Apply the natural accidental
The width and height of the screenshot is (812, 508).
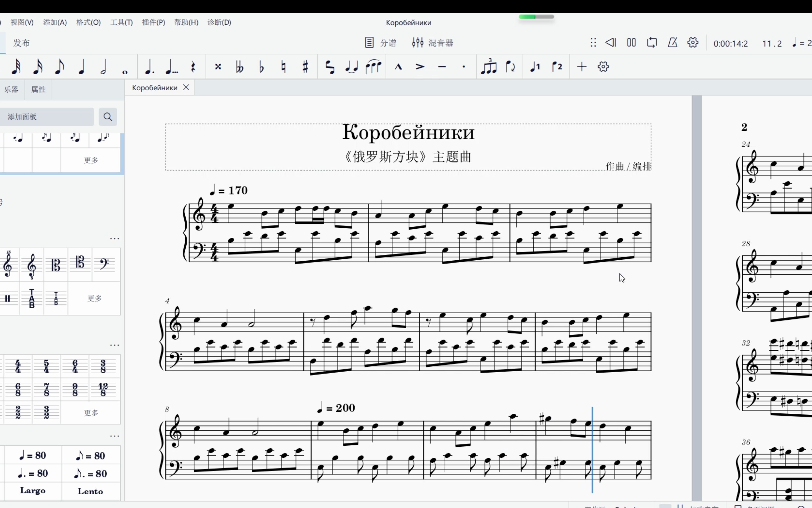(x=284, y=67)
